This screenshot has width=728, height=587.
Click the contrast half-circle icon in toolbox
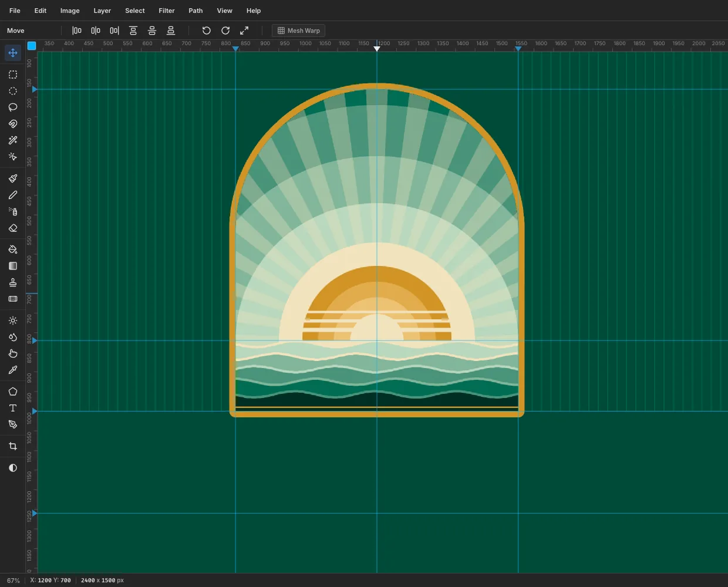point(13,468)
